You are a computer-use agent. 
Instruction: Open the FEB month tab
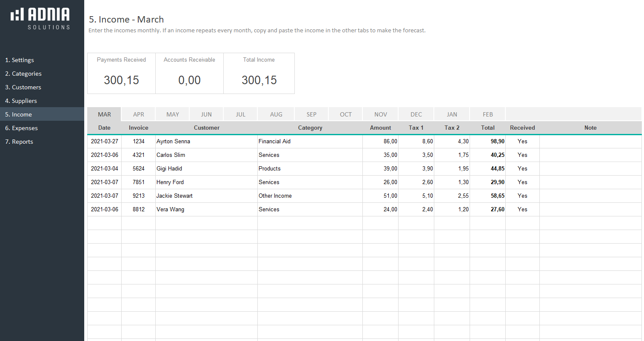point(487,114)
